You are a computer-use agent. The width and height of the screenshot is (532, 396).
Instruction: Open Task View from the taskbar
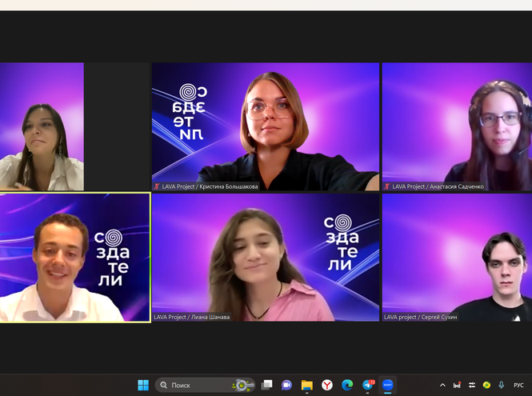point(267,385)
